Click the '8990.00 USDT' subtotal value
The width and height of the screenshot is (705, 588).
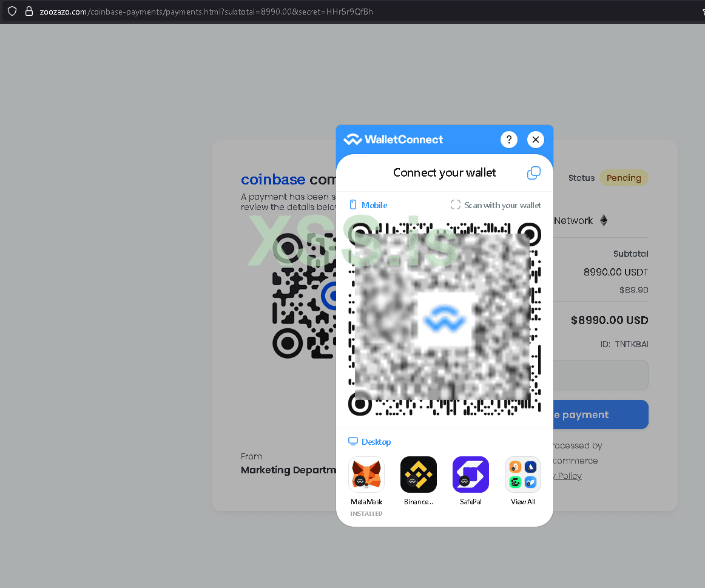click(x=616, y=272)
